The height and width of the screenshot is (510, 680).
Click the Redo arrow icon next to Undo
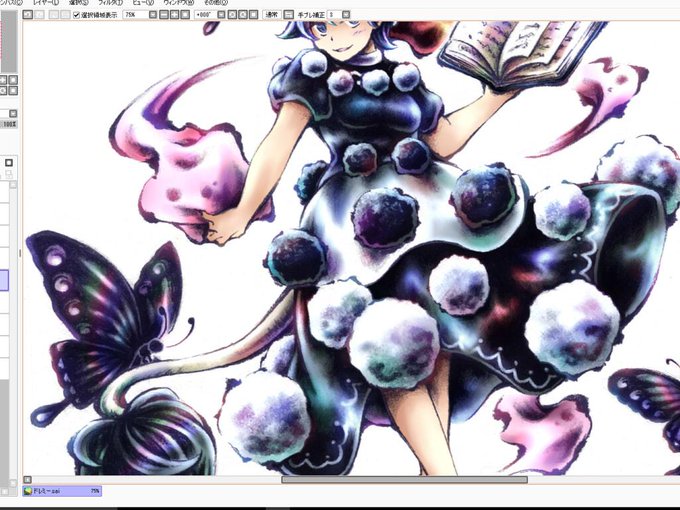39,14
